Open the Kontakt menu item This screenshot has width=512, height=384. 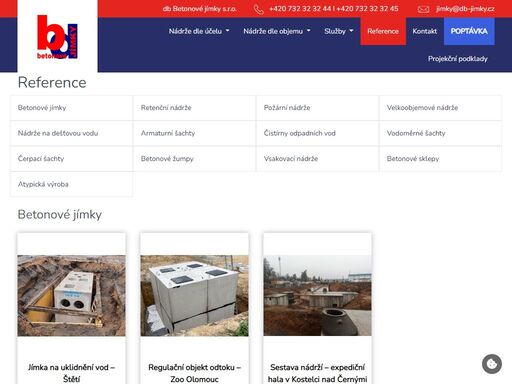pyautogui.click(x=424, y=31)
